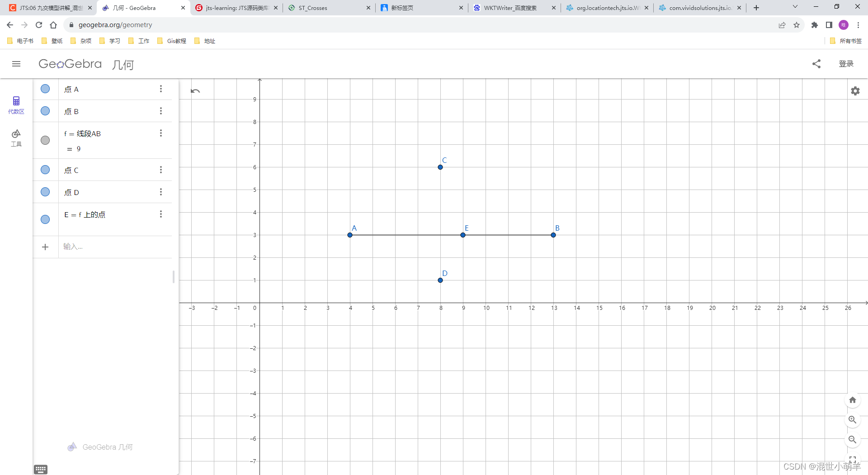Switch to the jts-learning tab
Image resolution: width=868 pixels, height=475 pixels.
[x=236, y=8]
